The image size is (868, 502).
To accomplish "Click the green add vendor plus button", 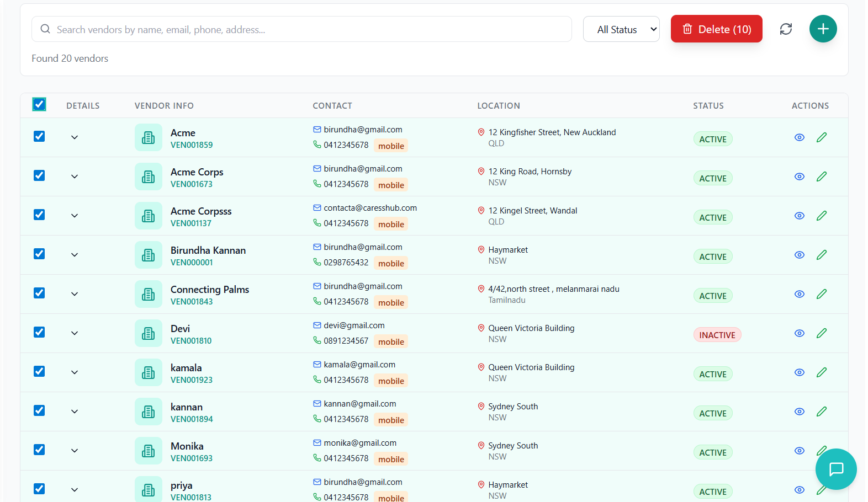I will pyautogui.click(x=823, y=29).
